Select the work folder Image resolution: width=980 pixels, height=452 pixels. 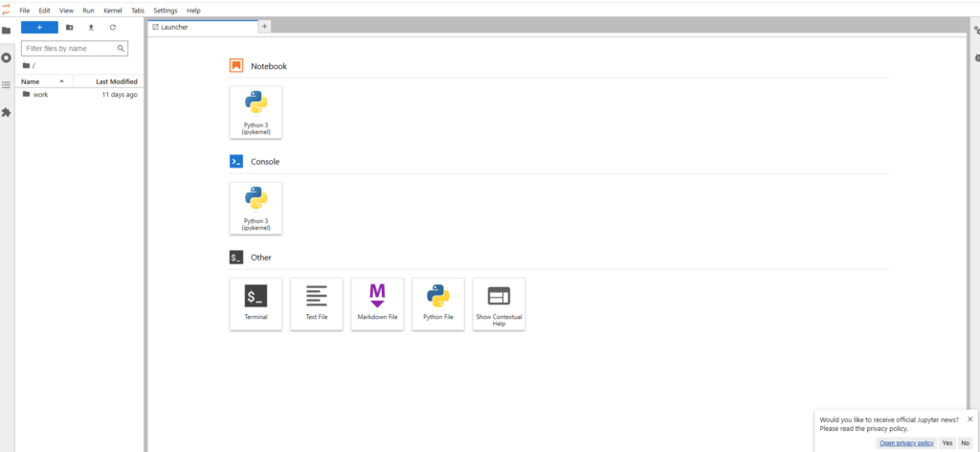coord(79,95)
